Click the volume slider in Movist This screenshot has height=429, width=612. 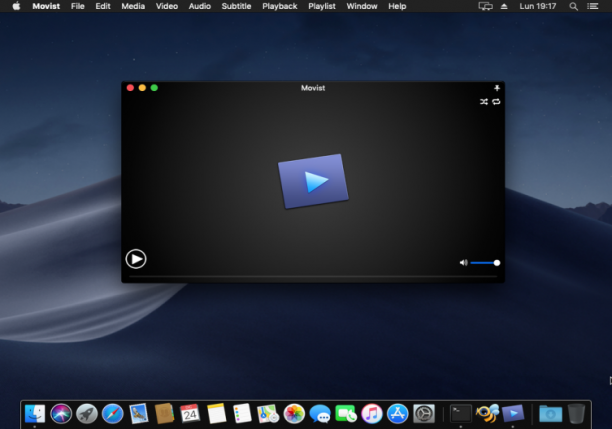click(485, 263)
